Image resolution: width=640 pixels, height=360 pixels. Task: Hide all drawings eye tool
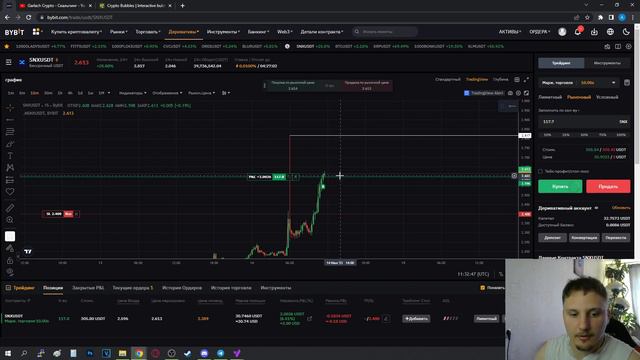click(x=10, y=272)
